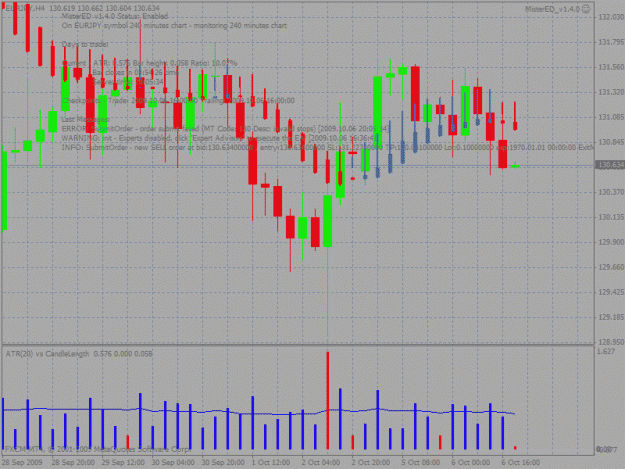Click the 129.185 price axis label
The width and height of the screenshot is (625, 469).
click(x=611, y=317)
